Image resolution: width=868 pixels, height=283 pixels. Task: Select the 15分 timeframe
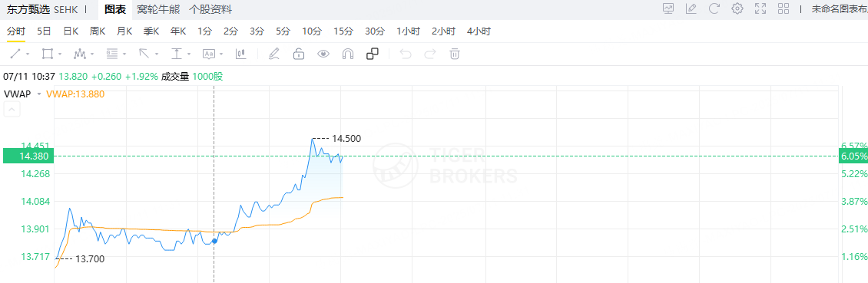coord(343,31)
